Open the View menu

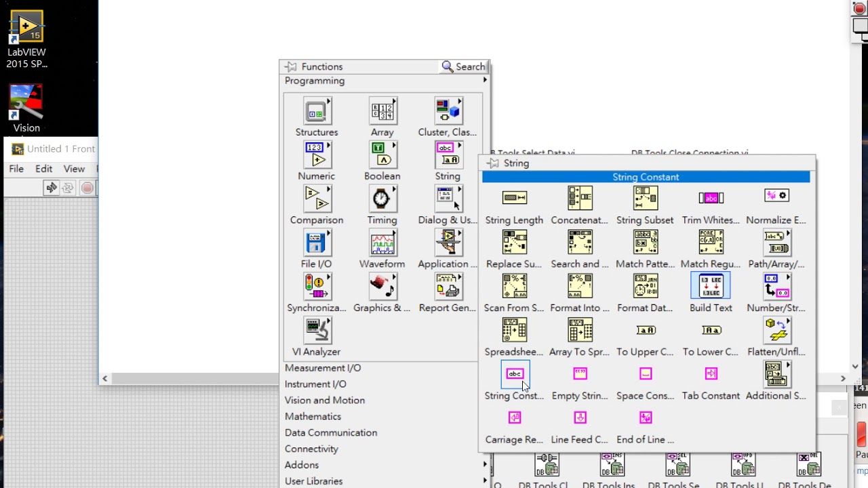tap(74, 169)
